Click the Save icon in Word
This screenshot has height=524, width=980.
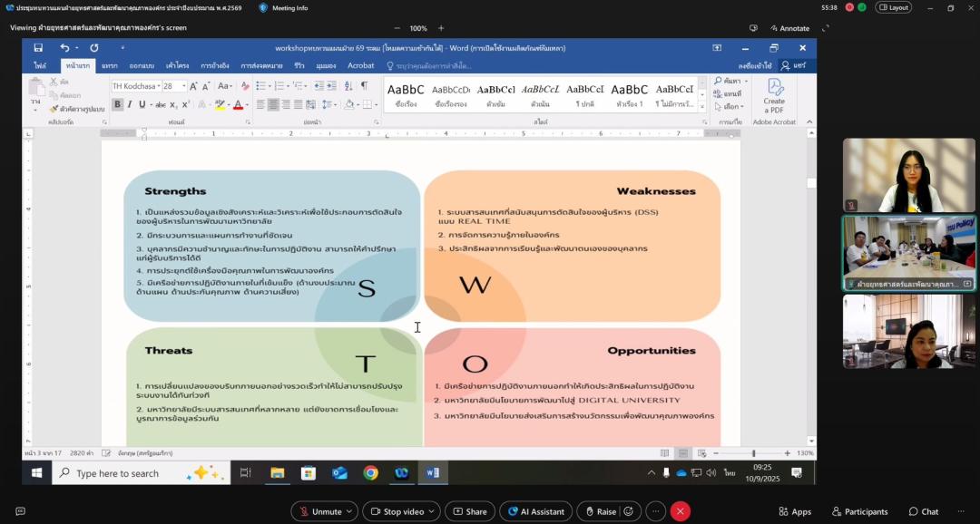point(38,48)
